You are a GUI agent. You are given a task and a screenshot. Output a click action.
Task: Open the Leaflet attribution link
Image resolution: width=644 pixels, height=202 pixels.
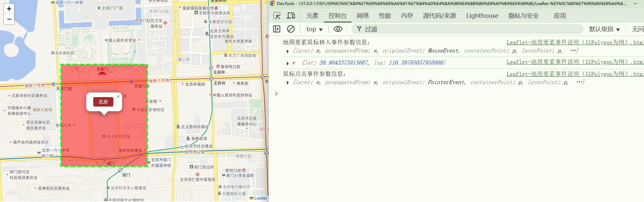click(261, 198)
